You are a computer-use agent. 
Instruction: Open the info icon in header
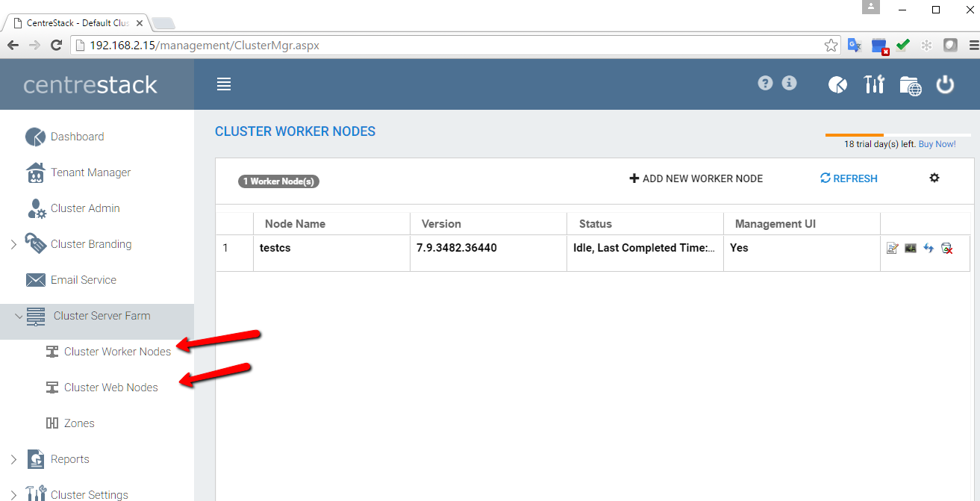point(789,84)
